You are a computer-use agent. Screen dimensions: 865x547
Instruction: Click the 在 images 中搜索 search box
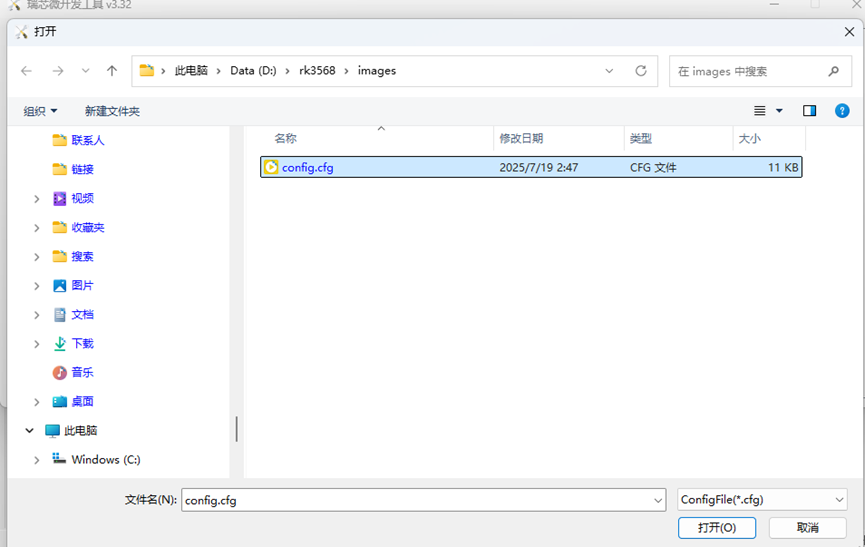[760, 71]
